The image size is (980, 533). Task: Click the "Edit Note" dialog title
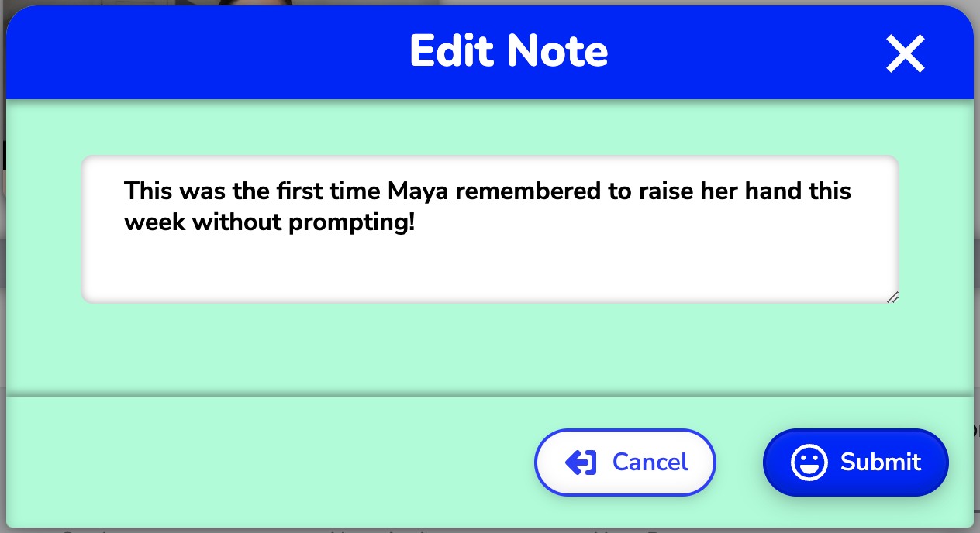pos(509,51)
